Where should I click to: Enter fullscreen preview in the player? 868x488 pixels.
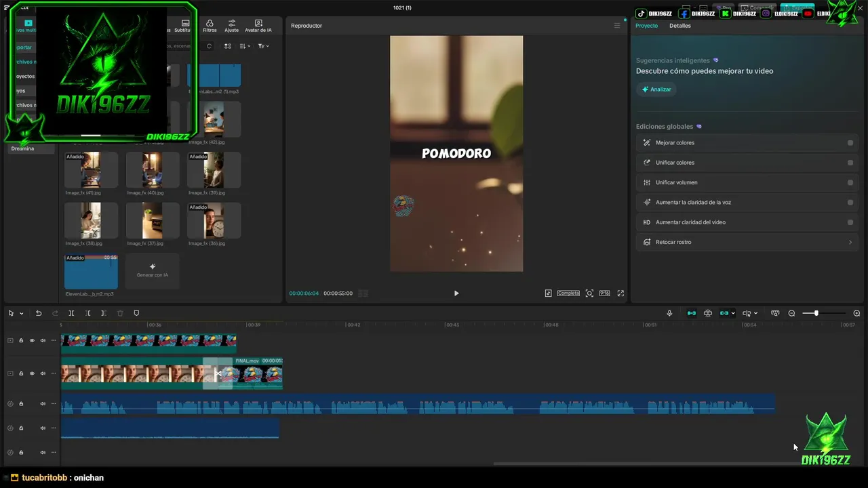(620, 293)
